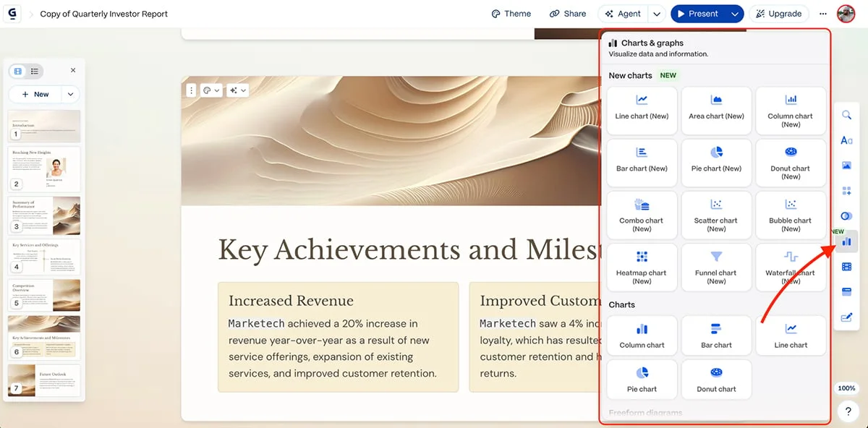Add the classic Bar chart
Screen dimensions: 868x428
tap(716, 335)
